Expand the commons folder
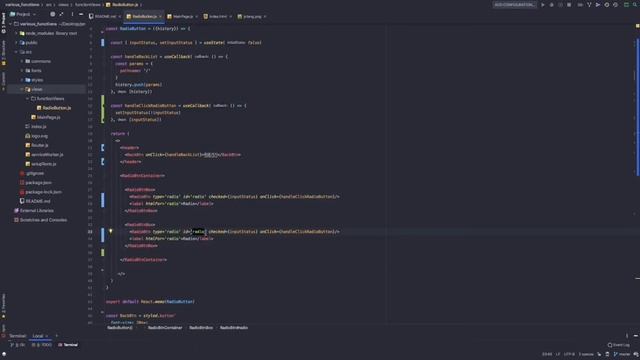The width and height of the screenshot is (640, 360). point(22,61)
